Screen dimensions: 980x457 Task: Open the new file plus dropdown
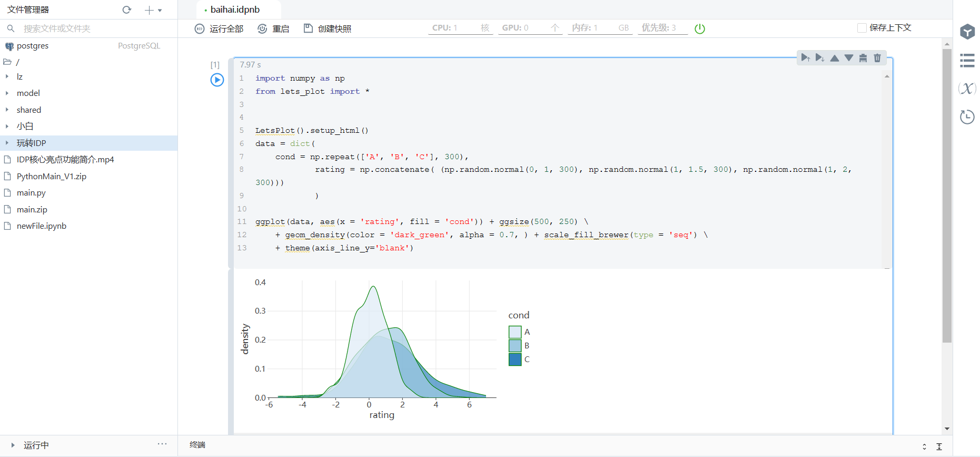(x=153, y=10)
